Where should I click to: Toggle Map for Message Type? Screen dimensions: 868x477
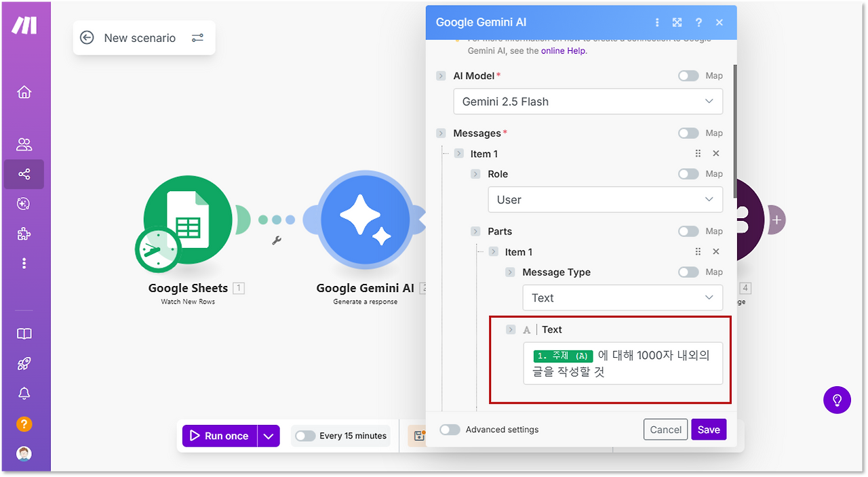pos(688,272)
